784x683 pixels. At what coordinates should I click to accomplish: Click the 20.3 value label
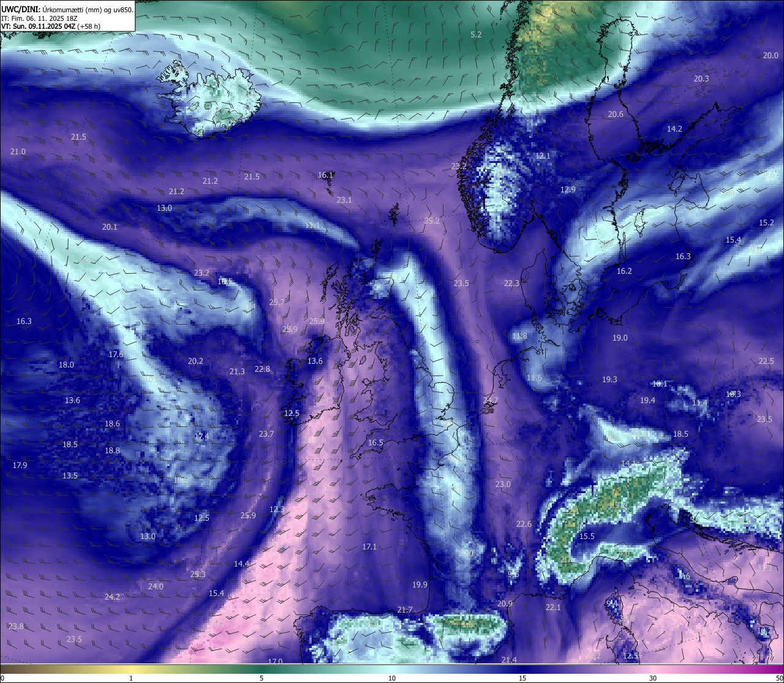tap(701, 79)
